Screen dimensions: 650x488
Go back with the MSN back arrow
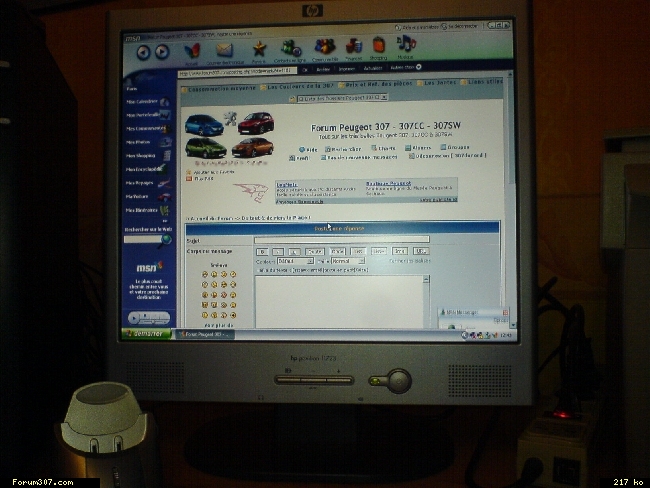click(x=143, y=53)
